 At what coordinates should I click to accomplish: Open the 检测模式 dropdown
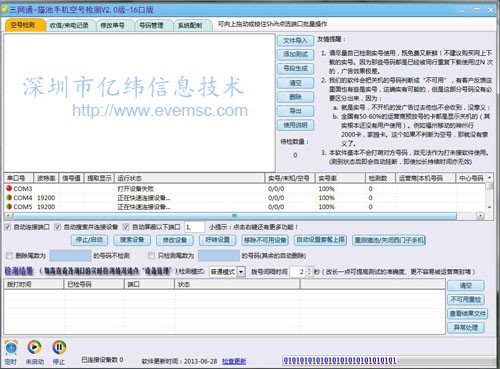pyautogui.click(x=241, y=272)
